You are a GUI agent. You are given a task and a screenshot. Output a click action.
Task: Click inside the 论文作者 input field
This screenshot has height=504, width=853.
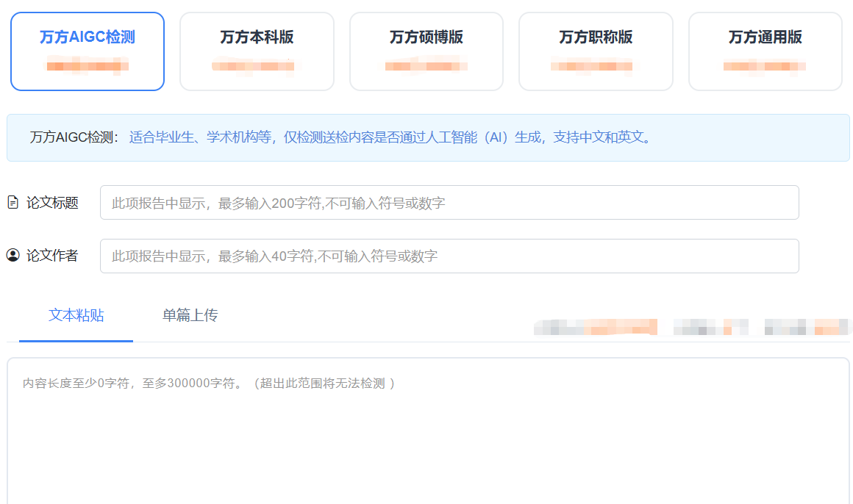449,256
